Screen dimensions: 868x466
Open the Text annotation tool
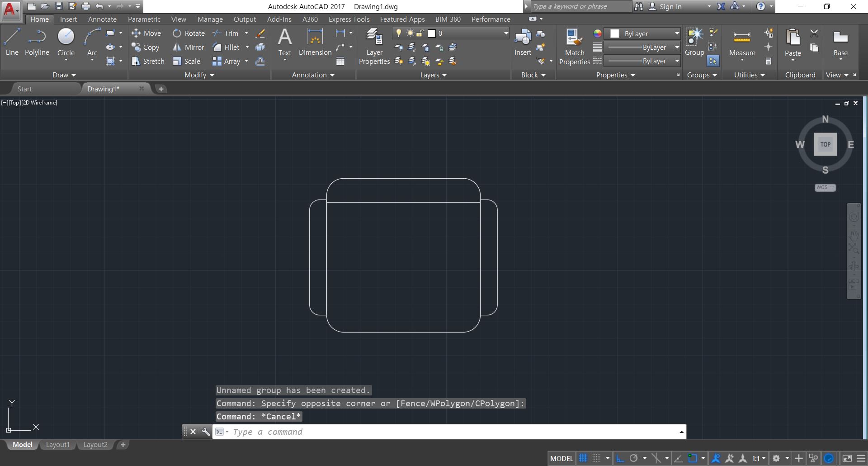pos(285,42)
